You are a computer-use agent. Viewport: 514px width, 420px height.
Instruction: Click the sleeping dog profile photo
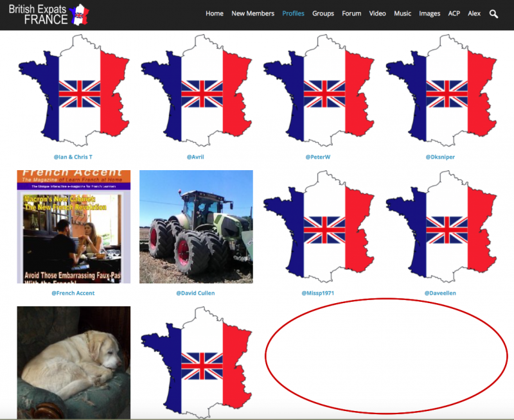click(74, 363)
